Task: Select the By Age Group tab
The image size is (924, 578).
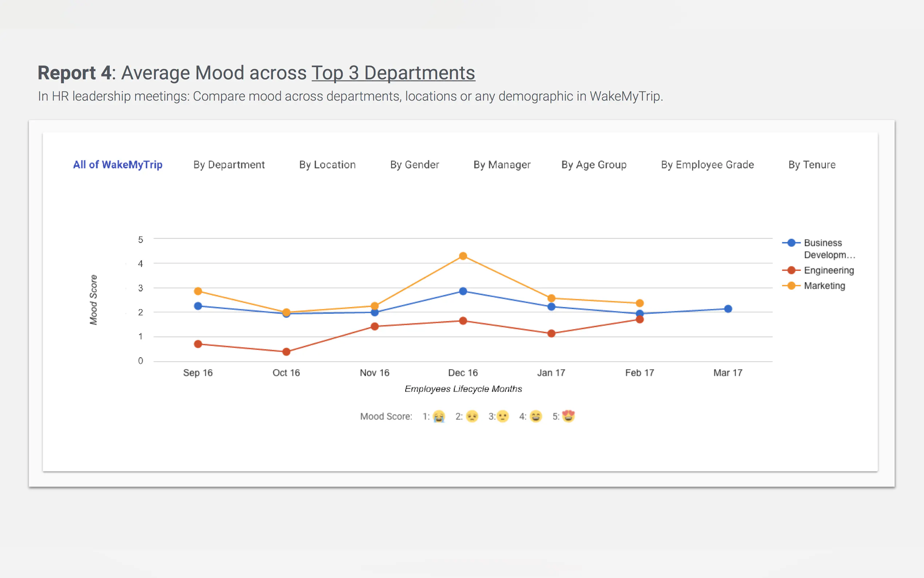Action: 594,165
